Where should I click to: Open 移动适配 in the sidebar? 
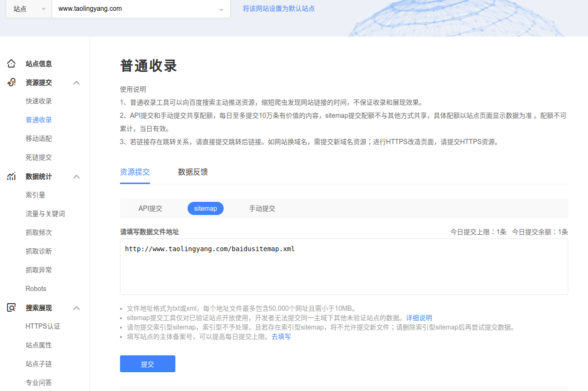tap(39, 139)
